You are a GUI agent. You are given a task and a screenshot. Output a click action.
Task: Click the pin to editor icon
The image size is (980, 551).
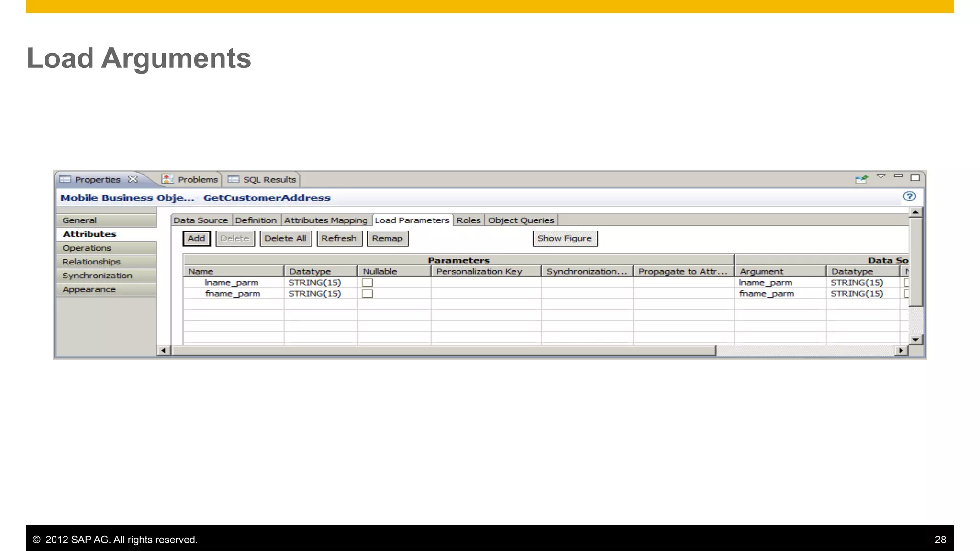click(x=861, y=179)
